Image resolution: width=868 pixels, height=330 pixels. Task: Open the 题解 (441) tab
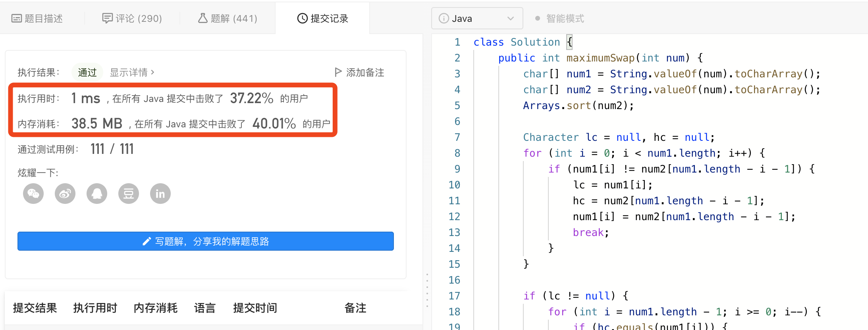[x=228, y=18]
